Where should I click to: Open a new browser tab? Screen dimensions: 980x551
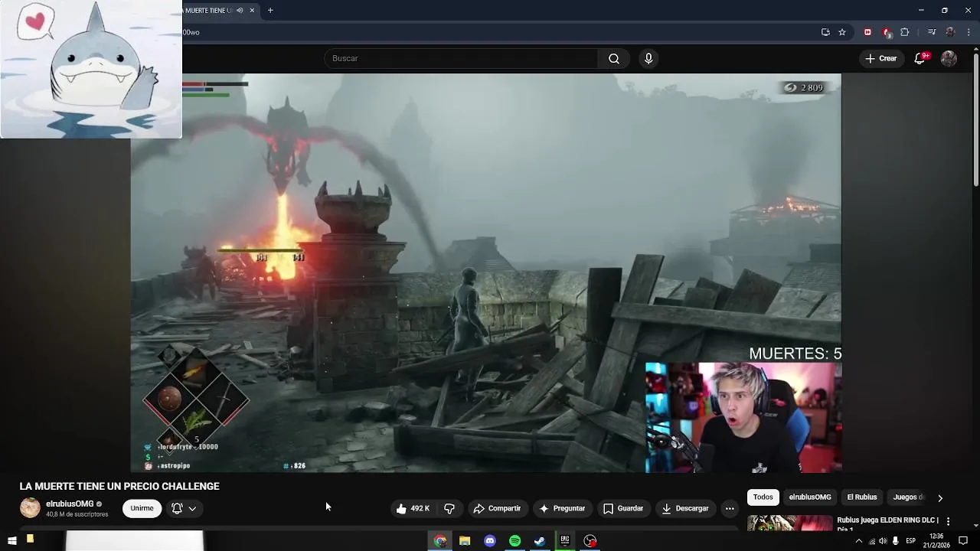pyautogui.click(x=270, y=11)
